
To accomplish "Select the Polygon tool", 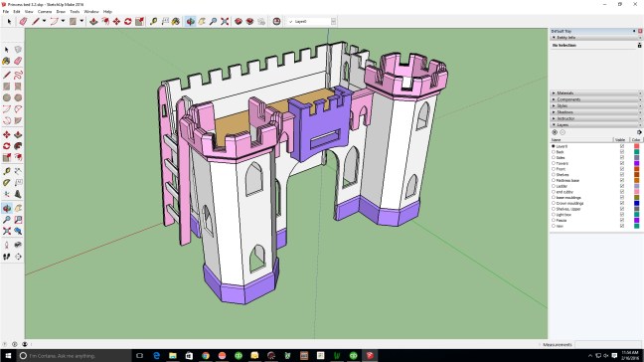I will point(18,97).
